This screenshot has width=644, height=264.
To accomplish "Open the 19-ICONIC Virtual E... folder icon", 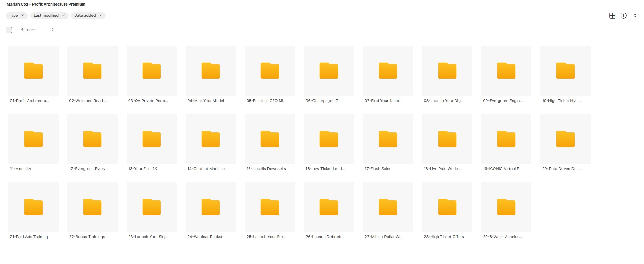I will tap(506, 139).
